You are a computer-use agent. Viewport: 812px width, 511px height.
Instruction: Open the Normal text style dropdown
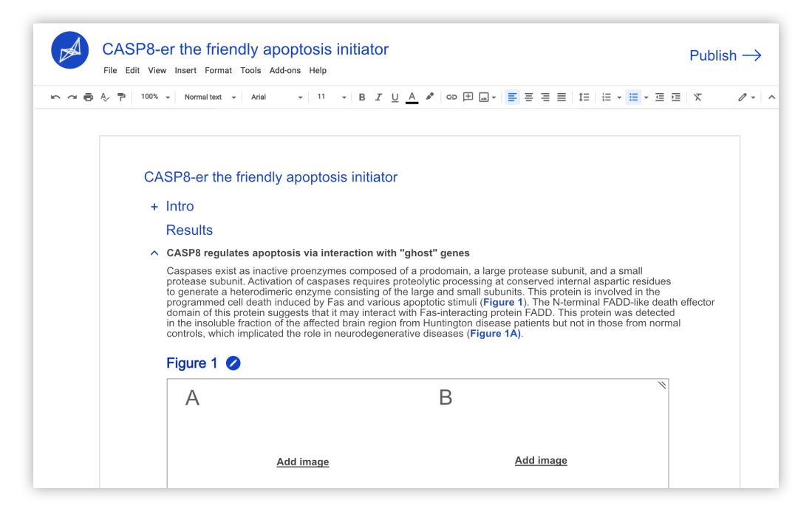pyautogui.click(x=211, y=97)
